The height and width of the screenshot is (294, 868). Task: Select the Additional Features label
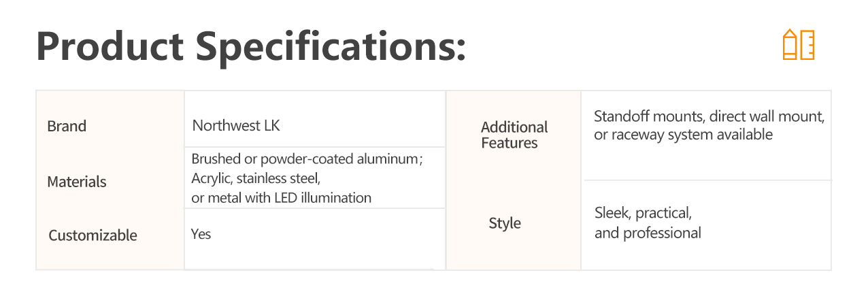514,135
